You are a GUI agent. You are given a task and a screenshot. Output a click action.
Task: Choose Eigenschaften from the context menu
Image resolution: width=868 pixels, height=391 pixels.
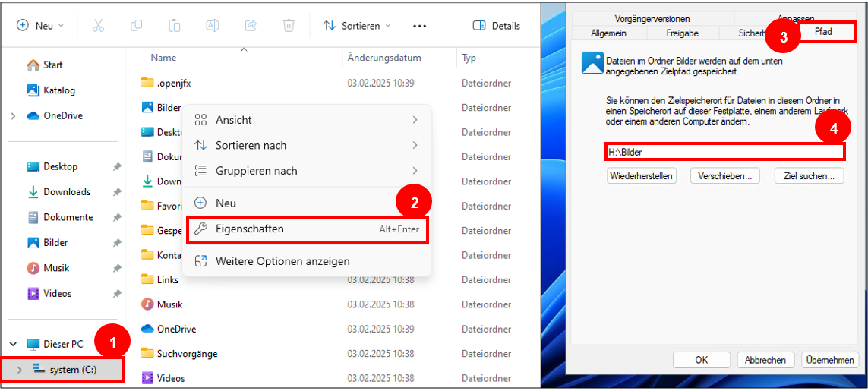pos(308,229)
